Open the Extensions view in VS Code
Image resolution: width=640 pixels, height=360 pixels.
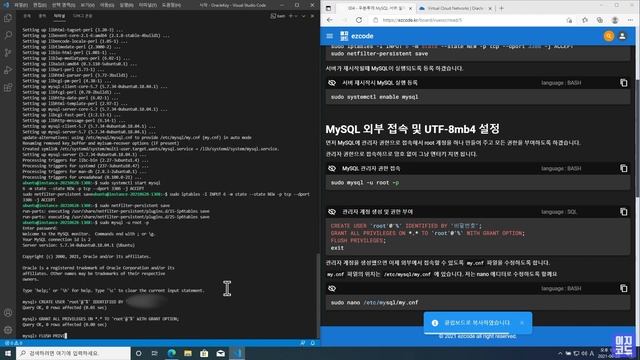[8, 87]
